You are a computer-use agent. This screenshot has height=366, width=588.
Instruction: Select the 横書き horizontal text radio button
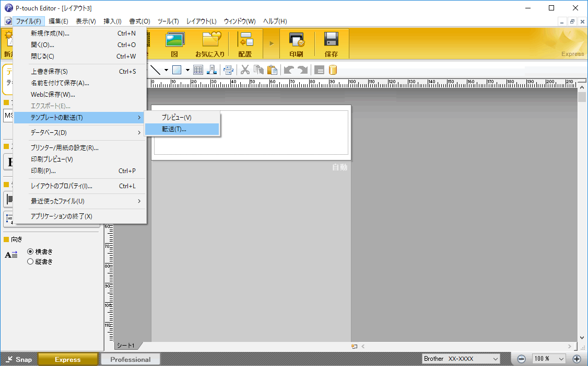30,251
